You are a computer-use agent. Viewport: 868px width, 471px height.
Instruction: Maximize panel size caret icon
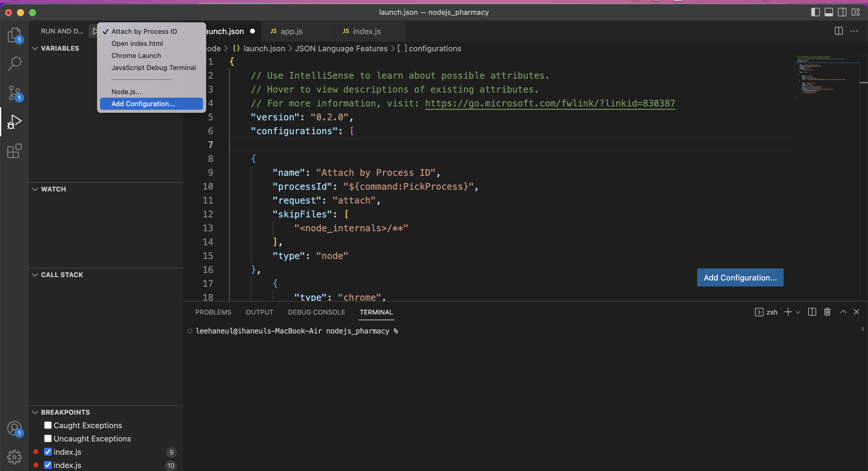tap(843, 312)
